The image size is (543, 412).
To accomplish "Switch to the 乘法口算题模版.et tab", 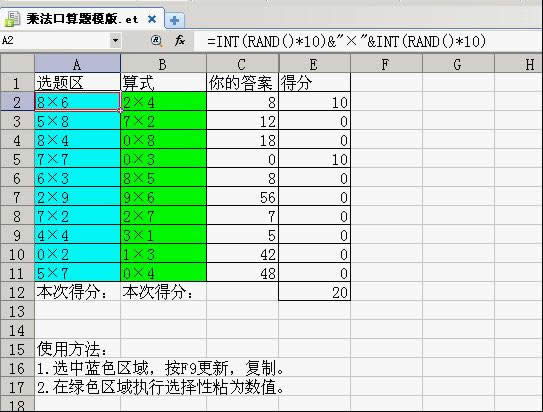I will point(82,19).
